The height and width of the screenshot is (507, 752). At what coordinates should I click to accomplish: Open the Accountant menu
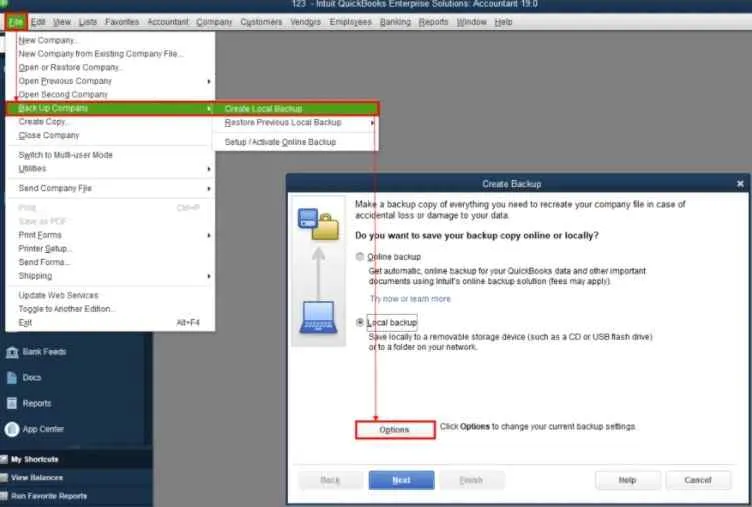168,22
